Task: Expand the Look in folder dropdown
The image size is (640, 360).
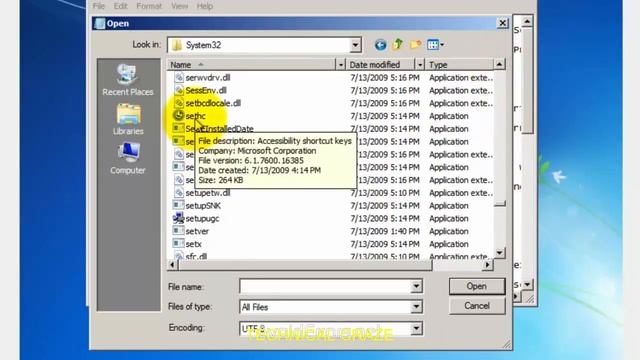Action: (x=355, y=45)
